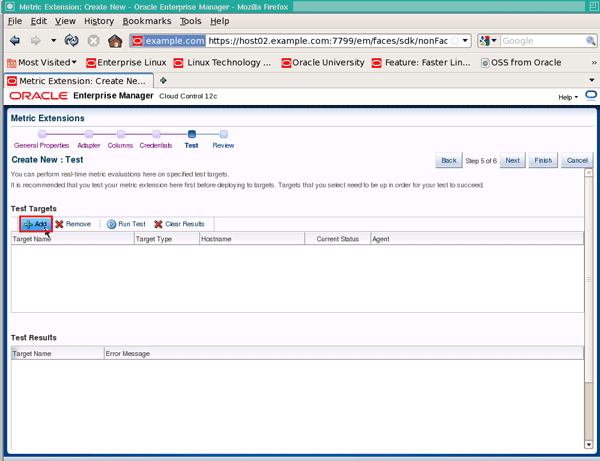Cancel the metric extension wizard
The image size is (600, 461).
[x=577, y=160]
